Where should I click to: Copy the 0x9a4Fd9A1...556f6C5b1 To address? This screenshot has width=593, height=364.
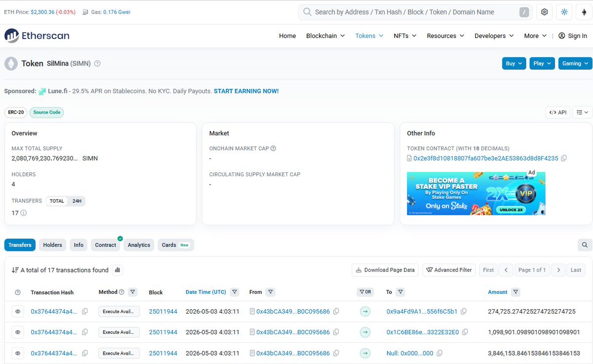pos(464,312)
